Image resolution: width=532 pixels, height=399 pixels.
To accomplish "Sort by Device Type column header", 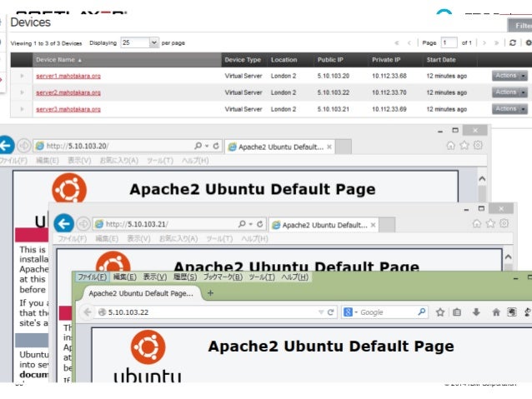I will click(243, 60).
